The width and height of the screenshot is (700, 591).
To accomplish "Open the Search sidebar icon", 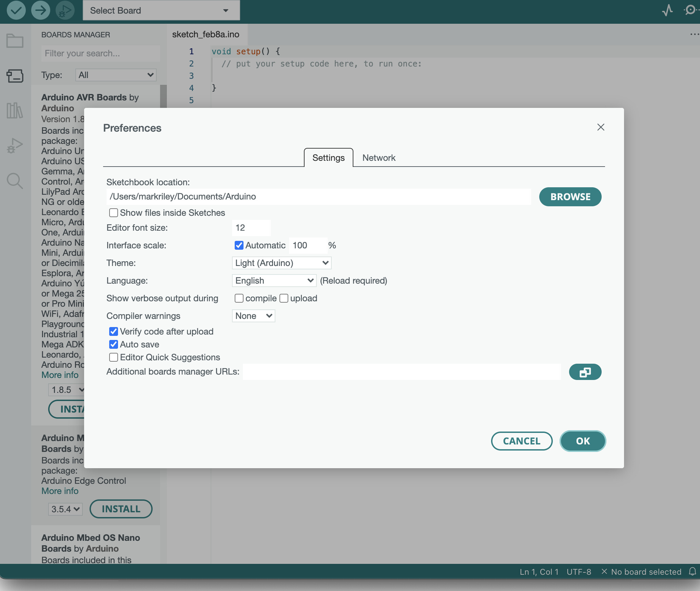I will coord(15,181).
